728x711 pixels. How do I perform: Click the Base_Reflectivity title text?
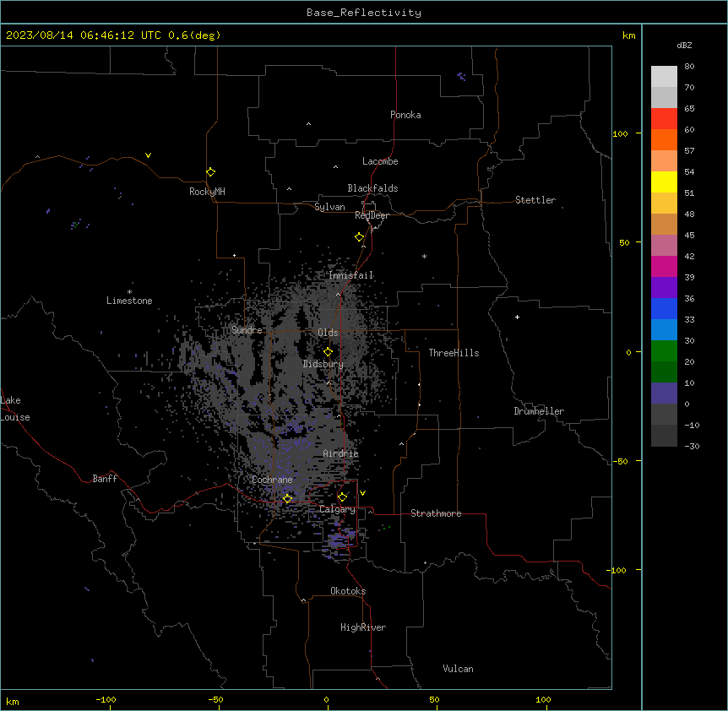(364, 13)
